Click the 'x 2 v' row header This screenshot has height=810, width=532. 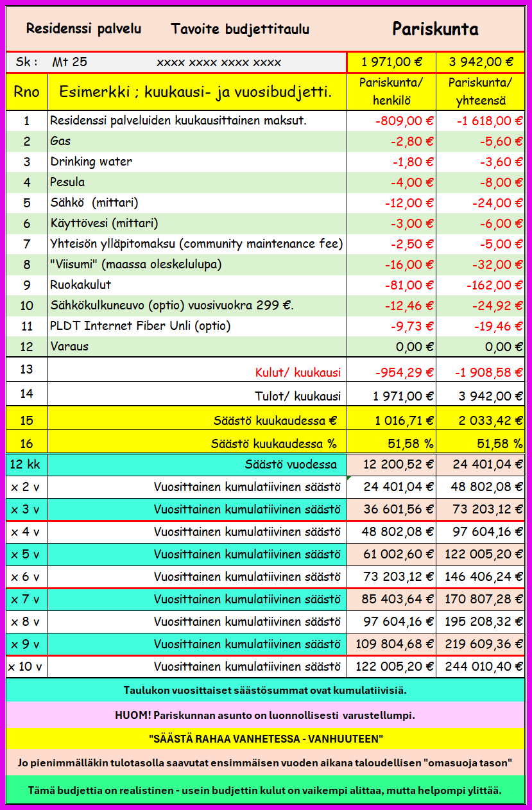27,487
